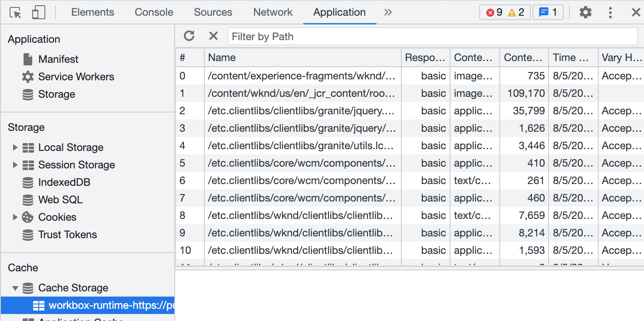Open the three-dot customize menu

point(610,12)
